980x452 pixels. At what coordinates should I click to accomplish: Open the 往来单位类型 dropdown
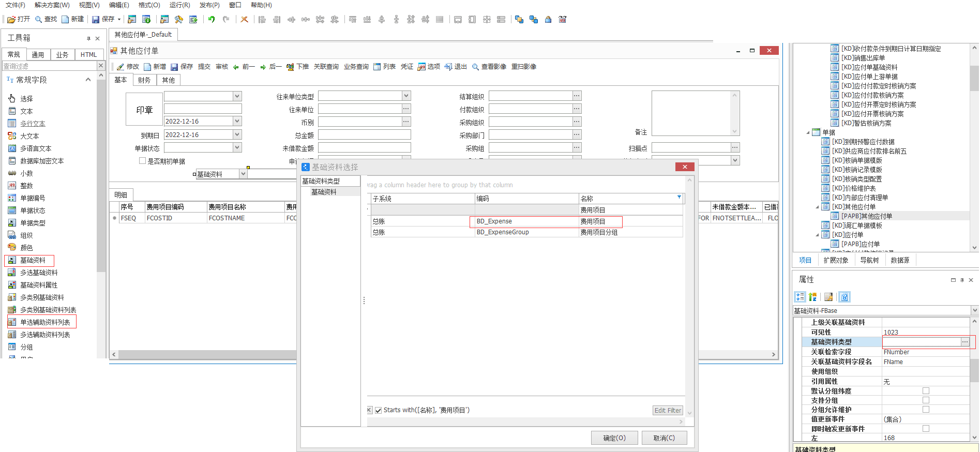point(406,96)
